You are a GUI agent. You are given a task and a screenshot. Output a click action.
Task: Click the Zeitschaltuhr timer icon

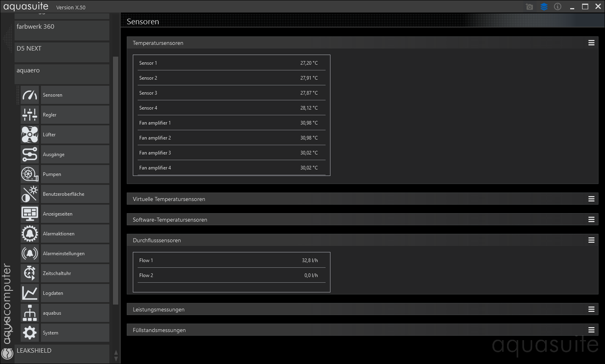pos(30,273)
